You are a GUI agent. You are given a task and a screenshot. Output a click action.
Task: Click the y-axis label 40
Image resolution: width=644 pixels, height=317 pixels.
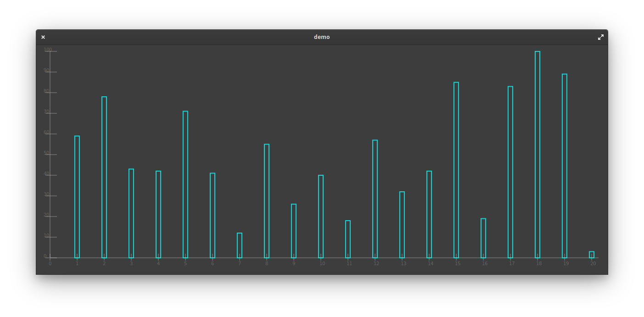coord(47,173)
